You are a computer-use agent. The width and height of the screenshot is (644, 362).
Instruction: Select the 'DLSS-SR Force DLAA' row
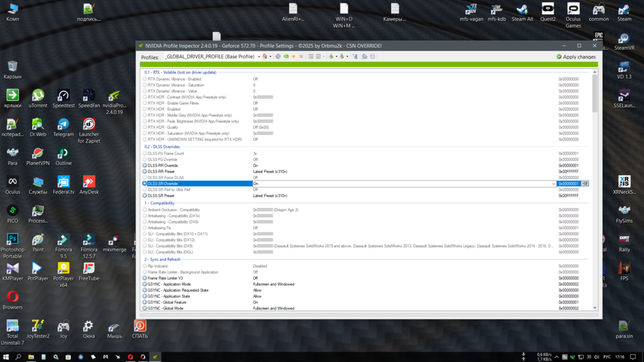click(366, 178)
